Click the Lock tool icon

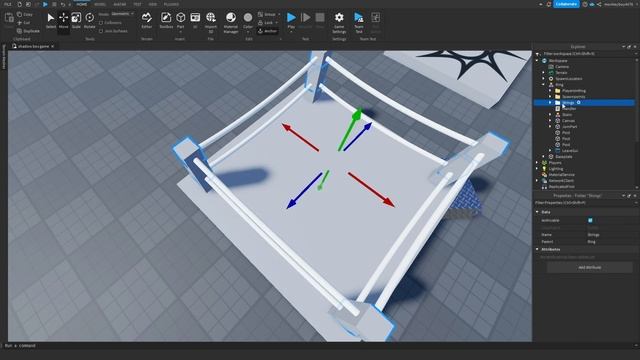[260, 23]
